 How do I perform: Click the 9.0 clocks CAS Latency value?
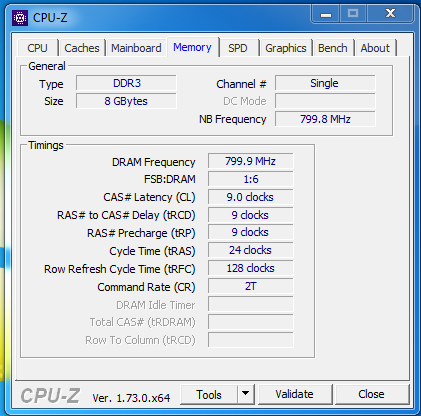251,197
